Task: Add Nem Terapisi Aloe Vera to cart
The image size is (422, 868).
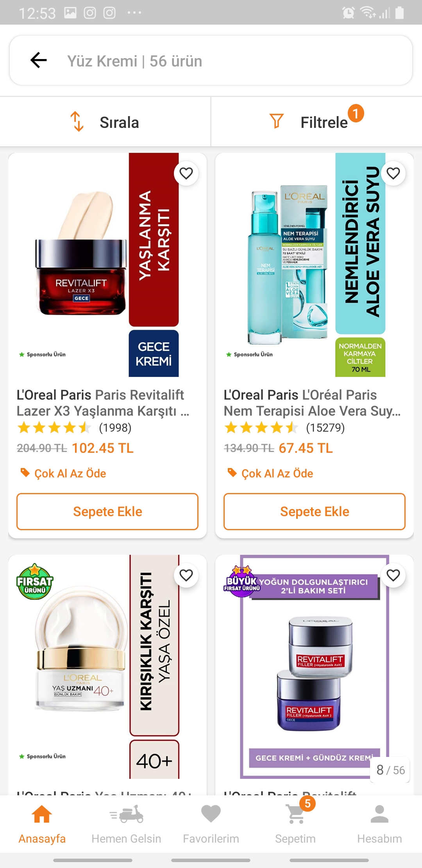Action: (x=315, y=511)
